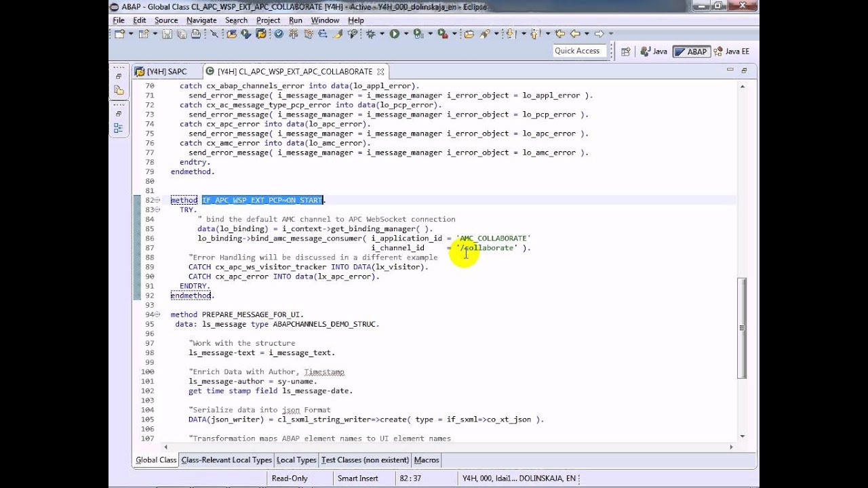Open the Back history dropdown arrow
868x488 pixels.
587,34
